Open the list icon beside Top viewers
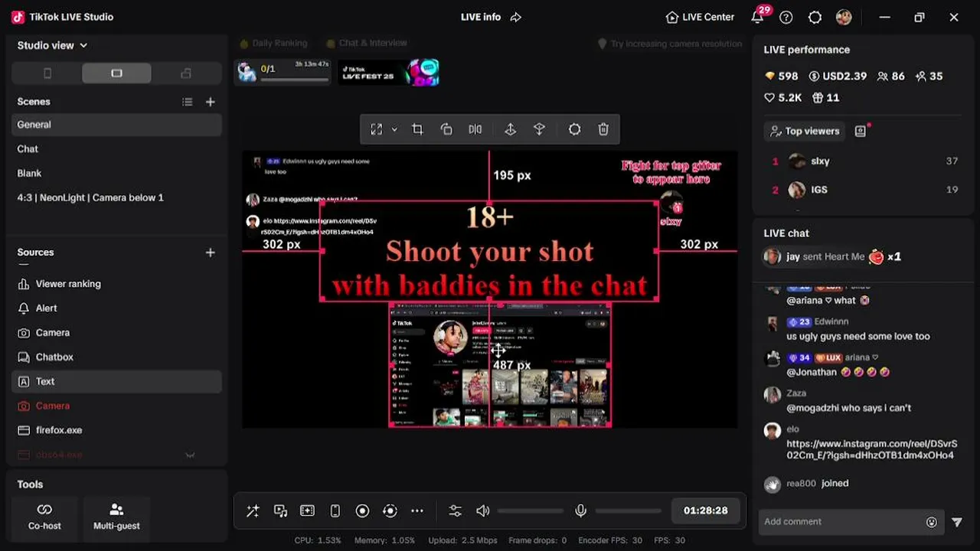Viewport: 980px width, 551px height. click(x=861, y=131)
